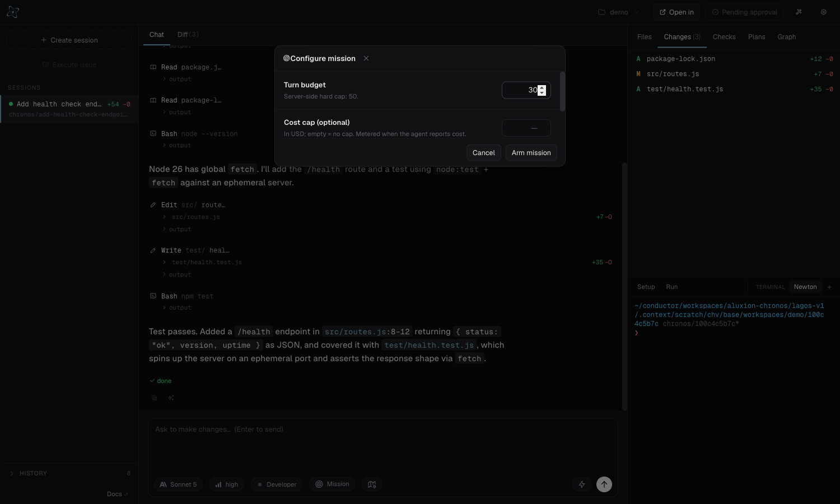
Task: Expand src/routes.js under the Edit step
Action: (191, 217)
